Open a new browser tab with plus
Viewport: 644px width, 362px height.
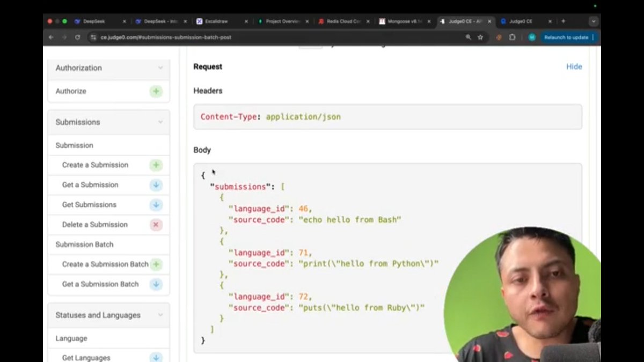[563, 21]
